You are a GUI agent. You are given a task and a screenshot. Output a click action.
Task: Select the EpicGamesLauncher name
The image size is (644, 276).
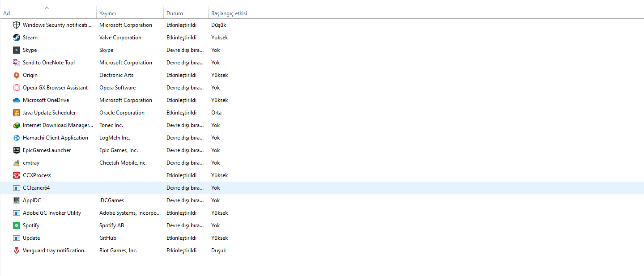[47, 150]
